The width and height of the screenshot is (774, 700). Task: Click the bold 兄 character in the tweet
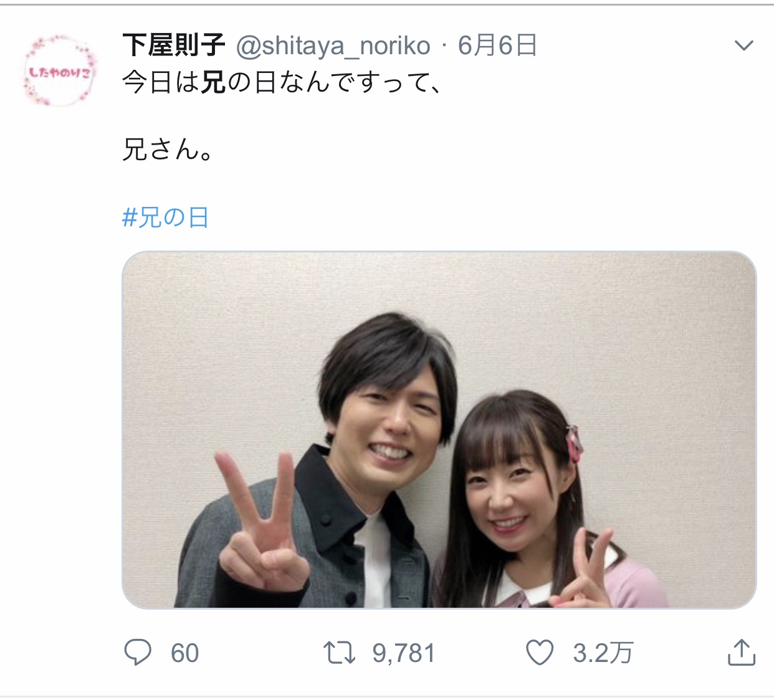213,82
